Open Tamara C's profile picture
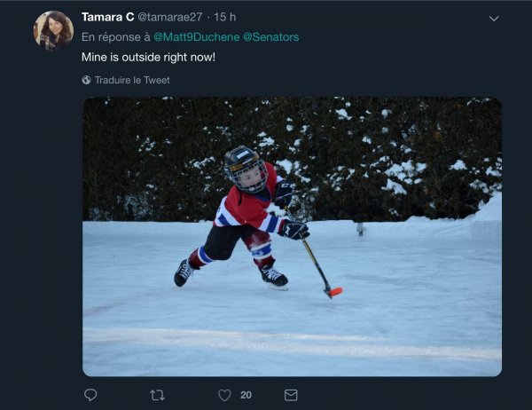The height and width of the screenshot is (410, 532). tap(53, 30)
